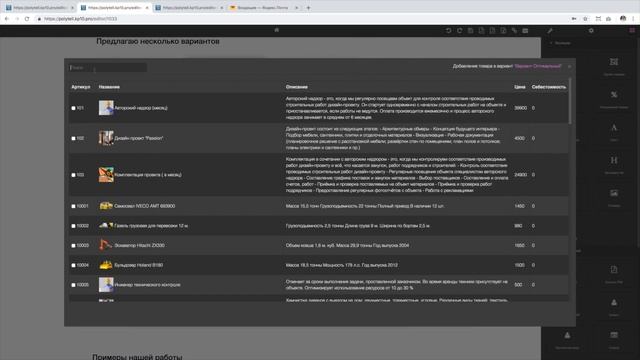Screen dimensions: 640x360
Task: Click product name for article 103
Action: click(x=148, y=175)
